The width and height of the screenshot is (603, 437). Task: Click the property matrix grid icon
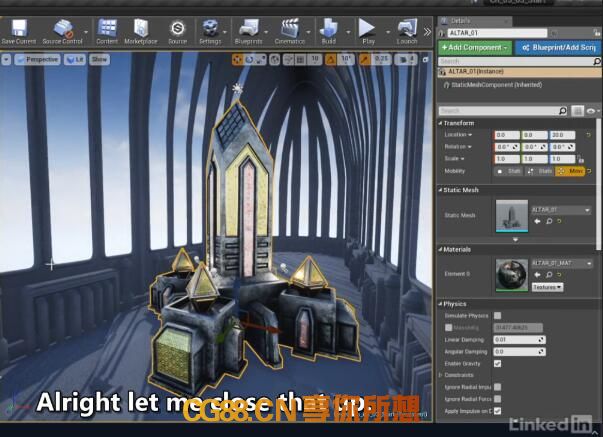click(577, 111)
